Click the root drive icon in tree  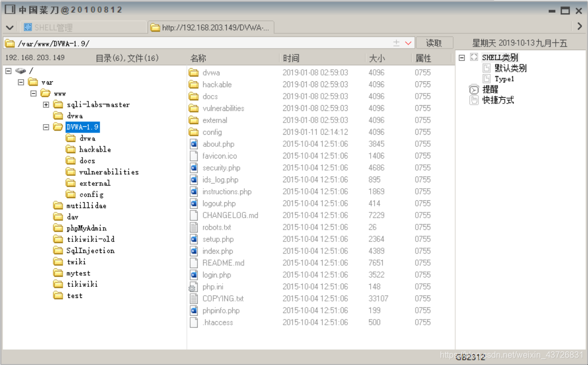point(21,71)
